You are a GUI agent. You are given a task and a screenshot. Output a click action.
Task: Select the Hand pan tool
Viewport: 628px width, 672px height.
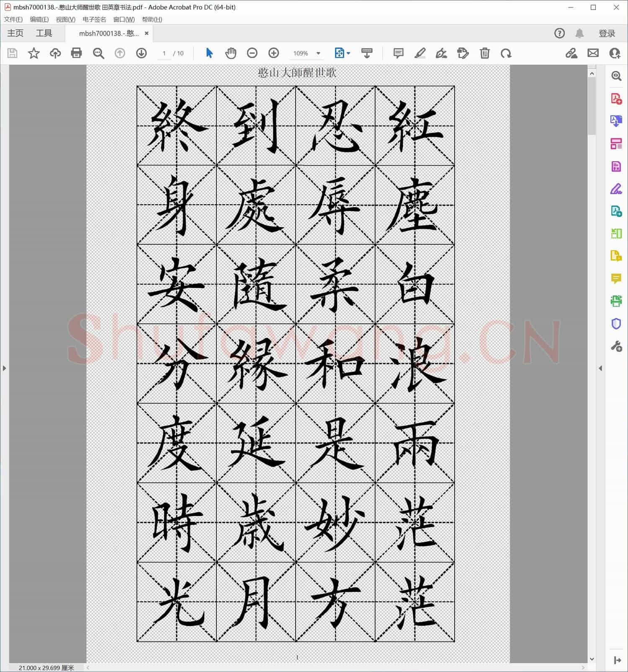click(x=231, y=53)
